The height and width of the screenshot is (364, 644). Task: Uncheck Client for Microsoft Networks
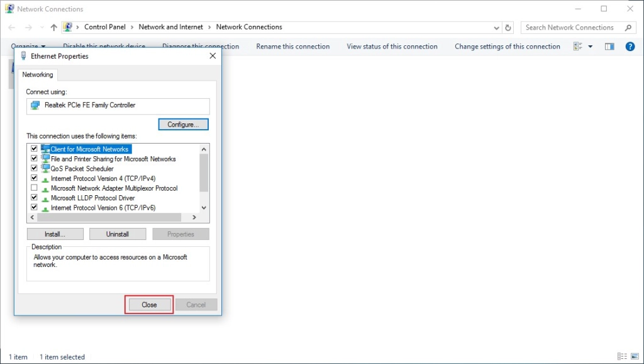[x=34, y=149]
